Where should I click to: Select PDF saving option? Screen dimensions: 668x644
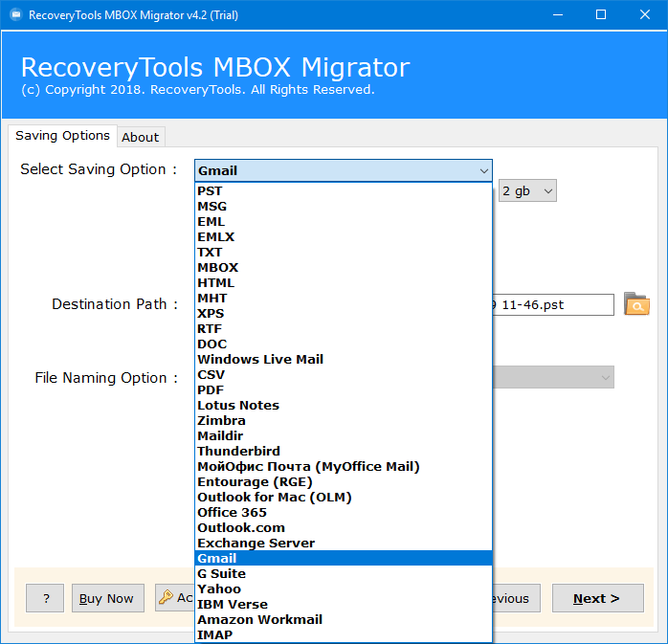tap(344, 390)
